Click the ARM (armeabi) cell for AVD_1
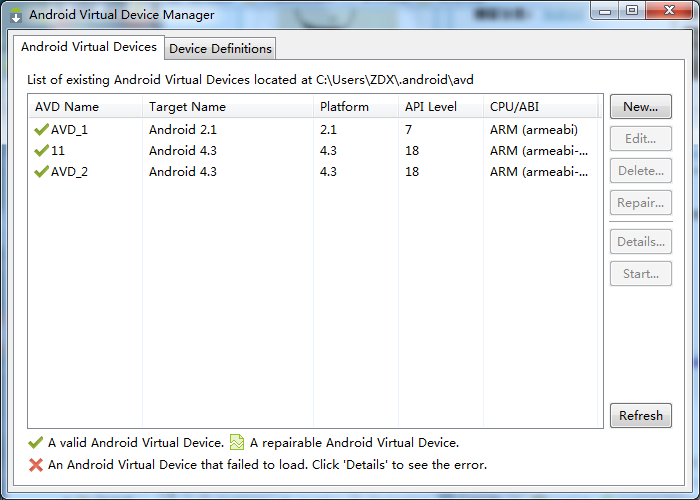This screenshot has width=700, height=500. tap(533, 130)
